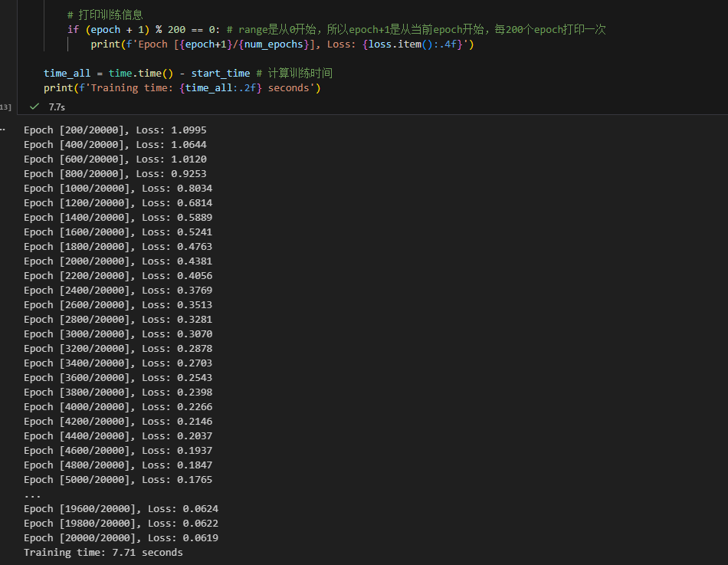
Task: Click the green execution success checkmark
Action: pyautogui.click(x=34, y=107)
